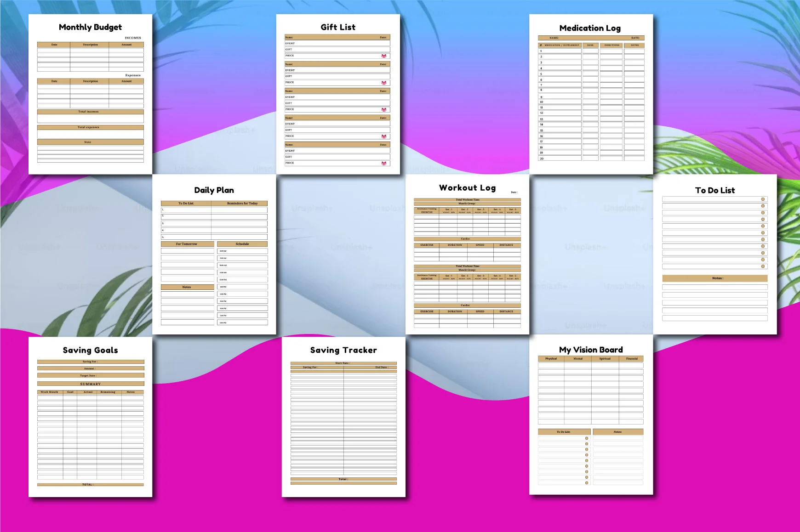800x532 pixels.
Task: Click the Mental column in Vision Board
Action: pyautogui.click(x=578, y=359)
